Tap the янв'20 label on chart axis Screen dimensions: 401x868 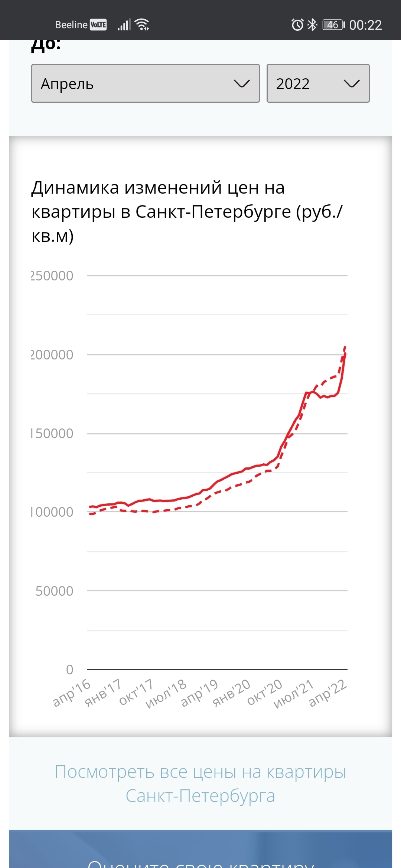pyautogui.click(x=232, y=692)
